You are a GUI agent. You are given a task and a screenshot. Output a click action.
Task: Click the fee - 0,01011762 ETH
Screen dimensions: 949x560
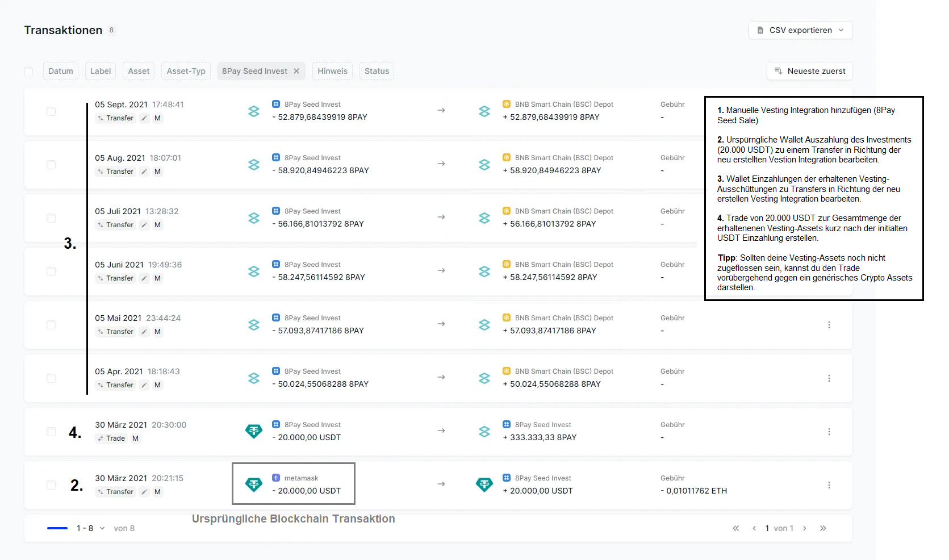pos(693,491)
